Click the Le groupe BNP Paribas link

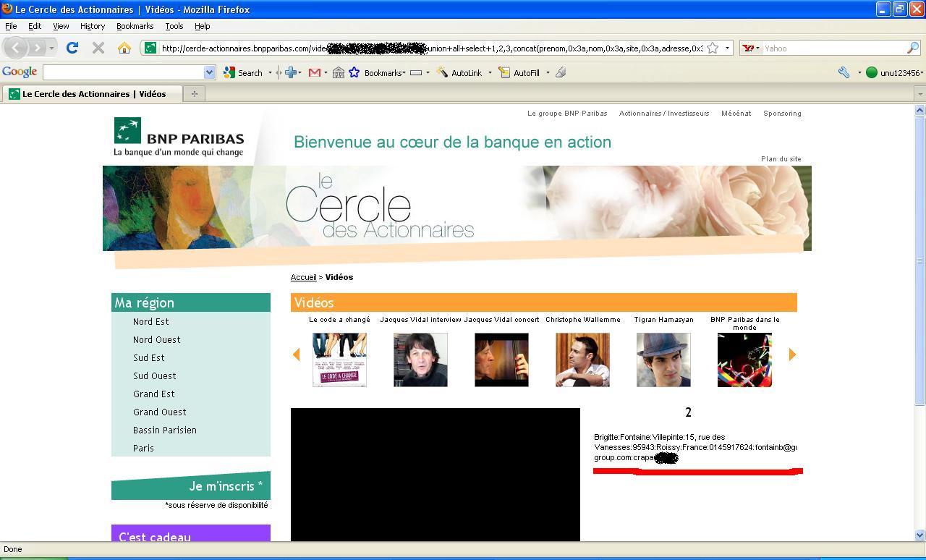click(x=567, y=114)
